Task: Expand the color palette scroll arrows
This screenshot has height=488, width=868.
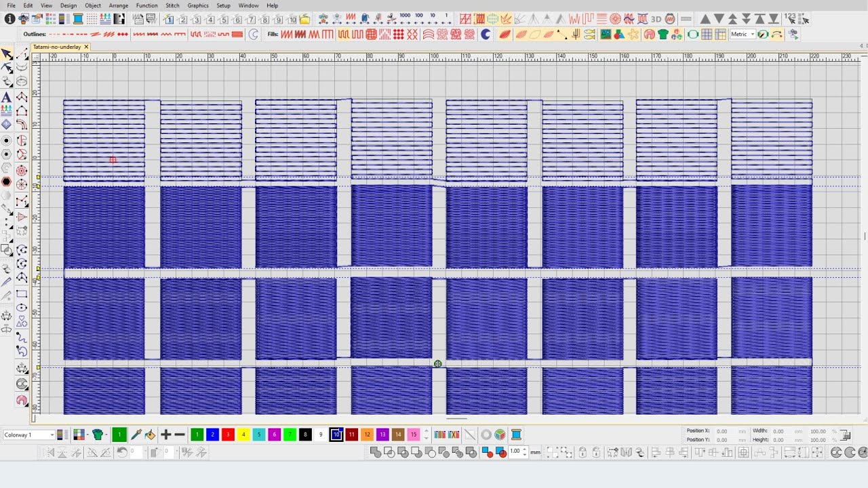Action: click(x=427, y=434)
